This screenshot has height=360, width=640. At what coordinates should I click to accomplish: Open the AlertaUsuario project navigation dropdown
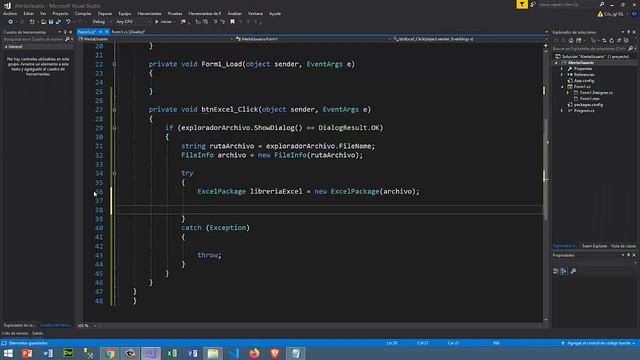tap(155, 39)
